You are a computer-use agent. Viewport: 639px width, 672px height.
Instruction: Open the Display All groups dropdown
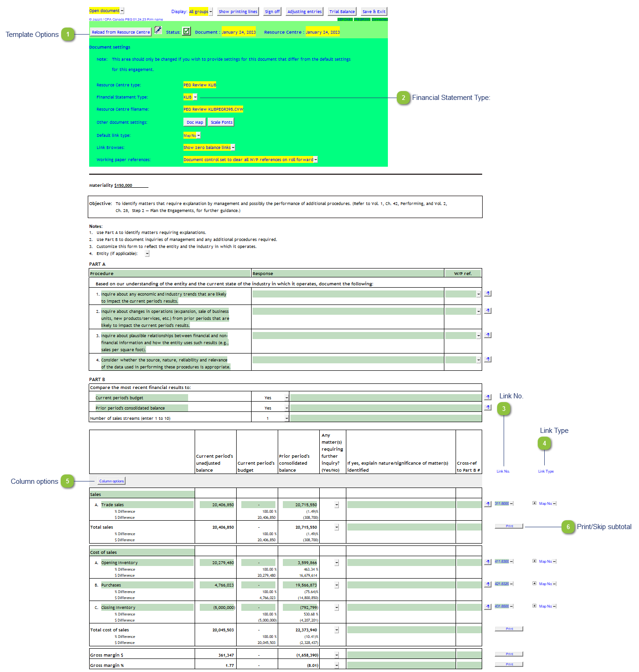point(211,12)
